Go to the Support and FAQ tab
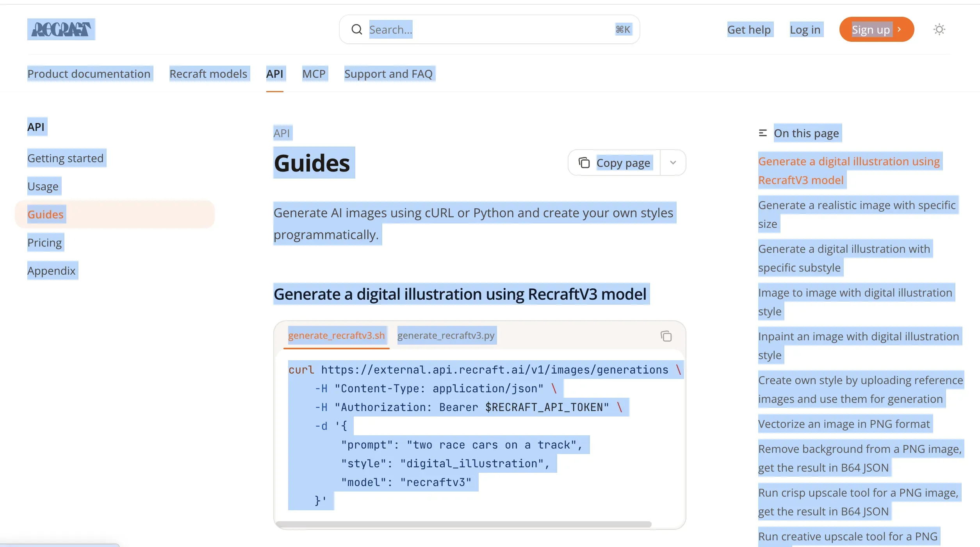Screen dimensions: 980x547 tap(388, 74)
